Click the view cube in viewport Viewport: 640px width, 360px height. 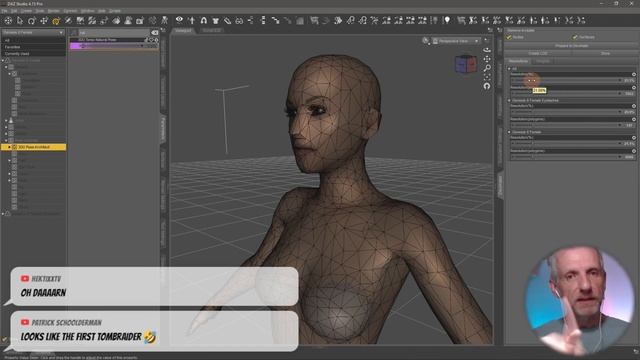(466, 64)
